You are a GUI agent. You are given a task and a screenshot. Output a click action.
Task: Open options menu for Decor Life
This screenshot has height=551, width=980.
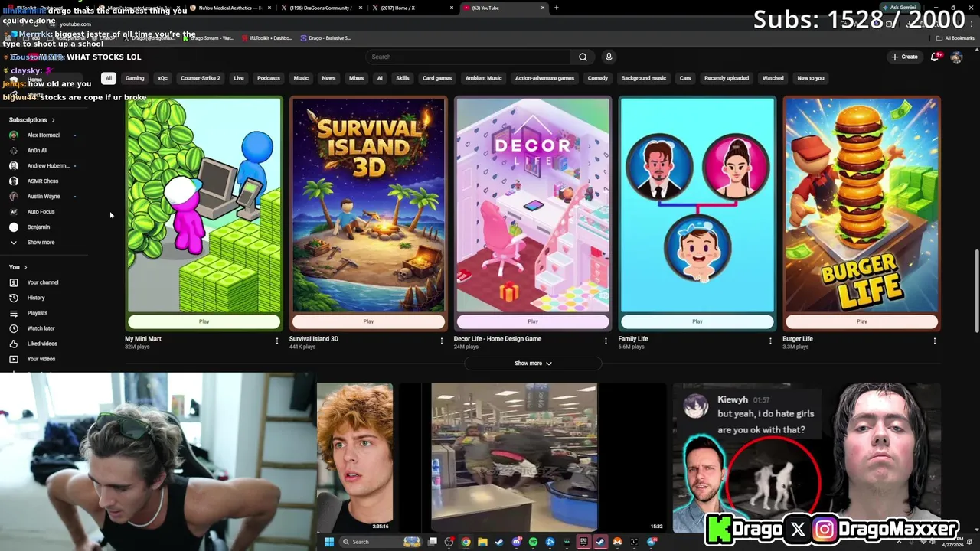tap(606, 341)
